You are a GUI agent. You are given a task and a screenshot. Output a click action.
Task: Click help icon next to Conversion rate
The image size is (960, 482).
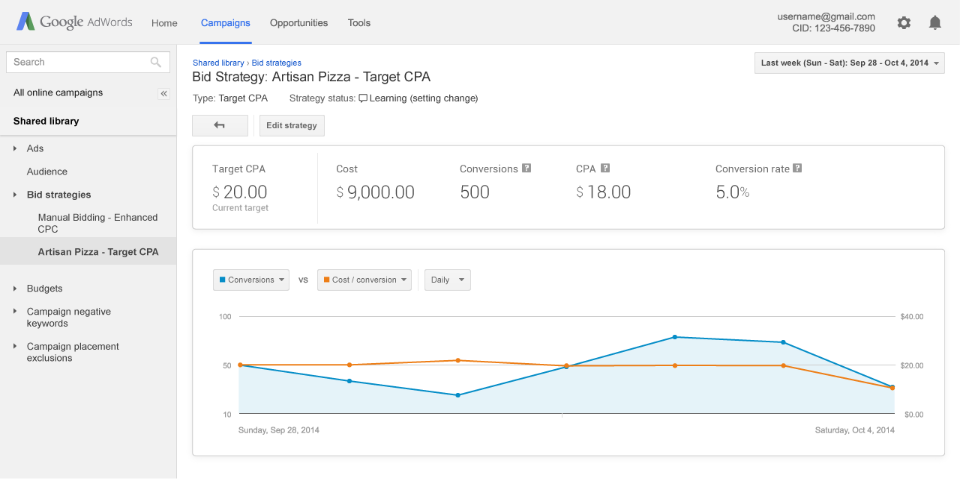[x=797, y=169]
